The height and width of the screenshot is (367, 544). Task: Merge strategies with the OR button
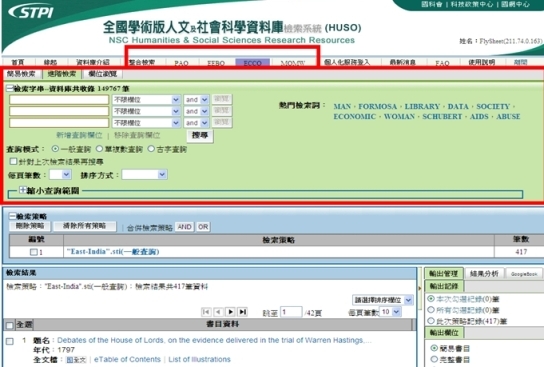point(203,227)
